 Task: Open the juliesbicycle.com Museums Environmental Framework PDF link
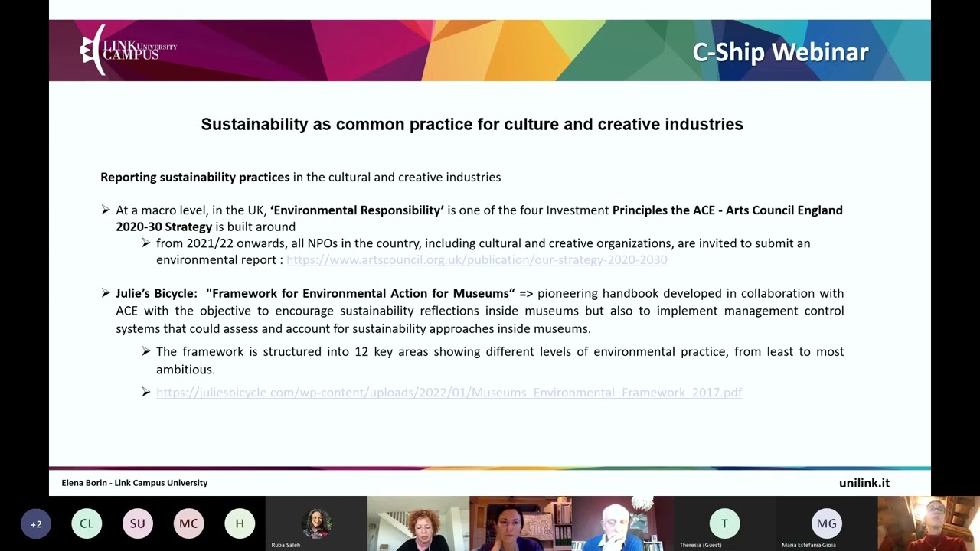[x=449, y=392]
